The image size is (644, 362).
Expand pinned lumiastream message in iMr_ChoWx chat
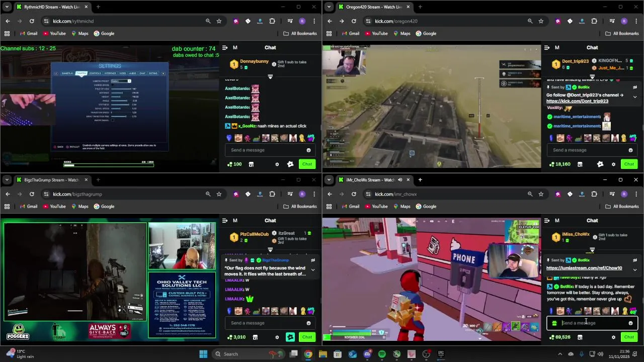click(635, 270)
